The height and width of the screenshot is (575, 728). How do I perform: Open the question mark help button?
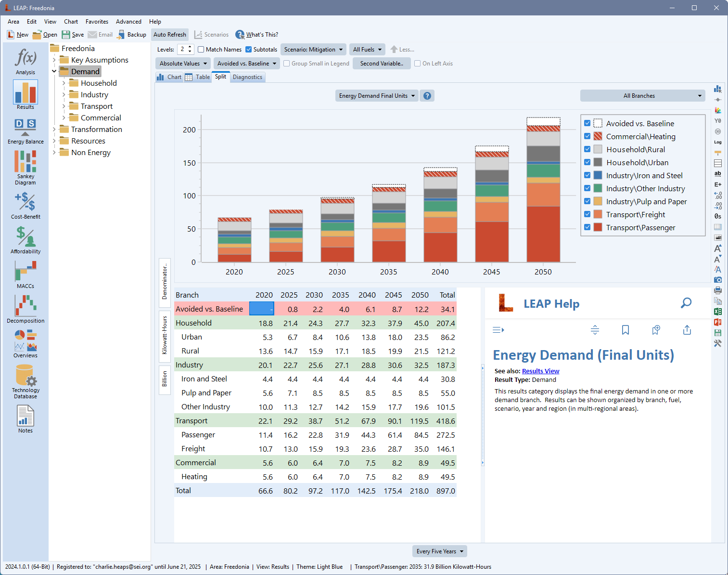427,96
